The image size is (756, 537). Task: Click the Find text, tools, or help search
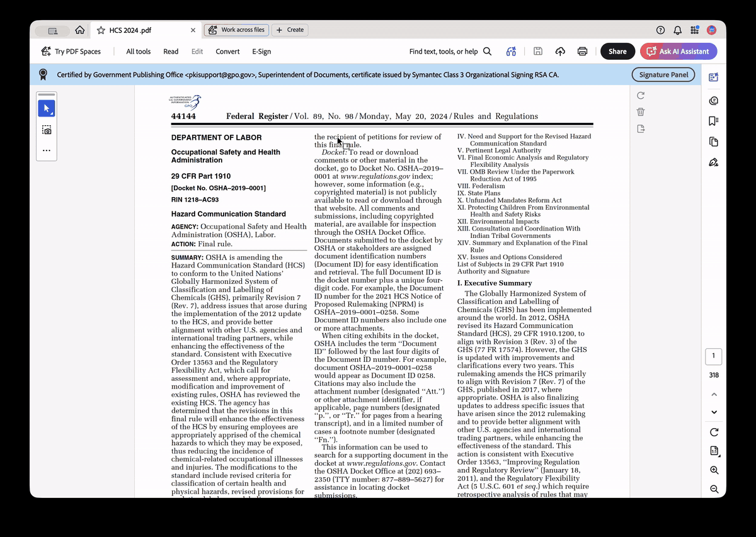coord(450,52)
